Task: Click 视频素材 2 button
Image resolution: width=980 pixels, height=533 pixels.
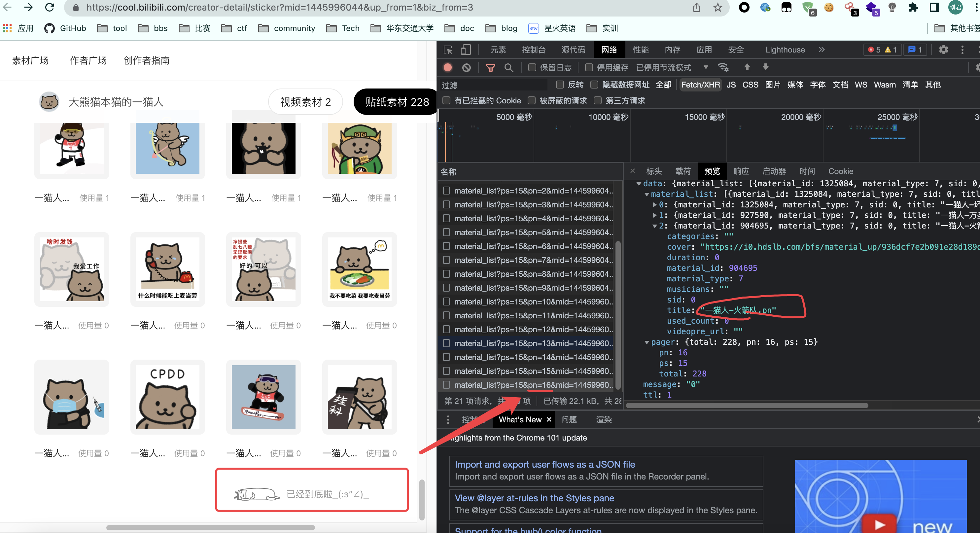Action: click(305, 102)
